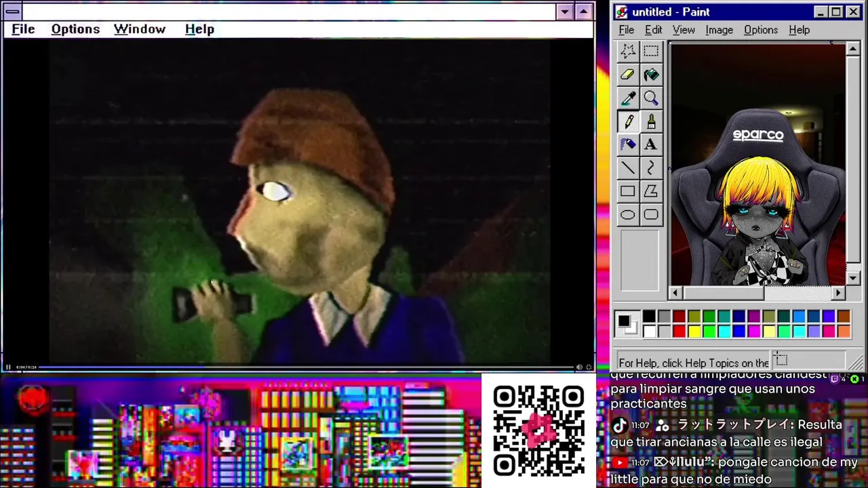Viewport: 868px width, 488px height.
Task: Open the Help menu in the video window
Action: point(199,29)
